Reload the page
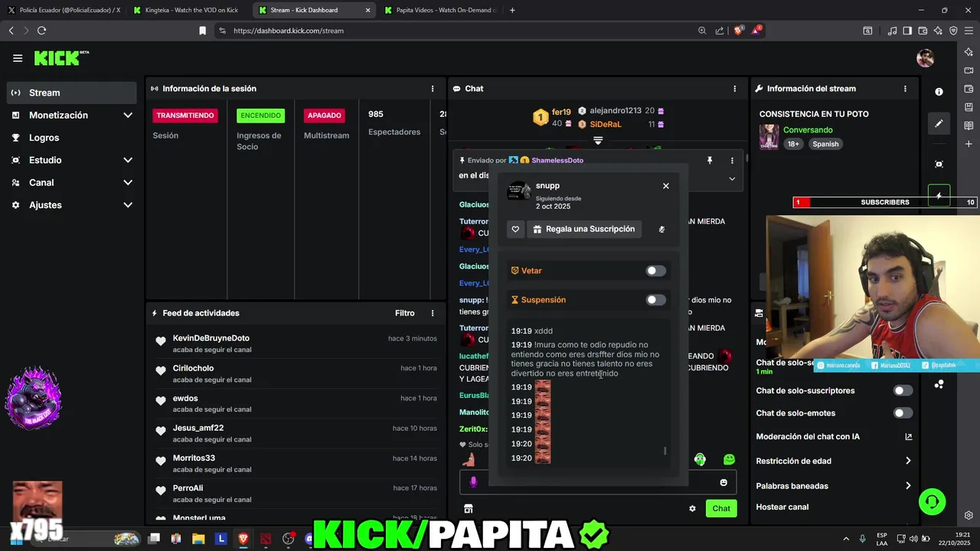This screenshot has width=980, height=551. click(x=41, y=31)
